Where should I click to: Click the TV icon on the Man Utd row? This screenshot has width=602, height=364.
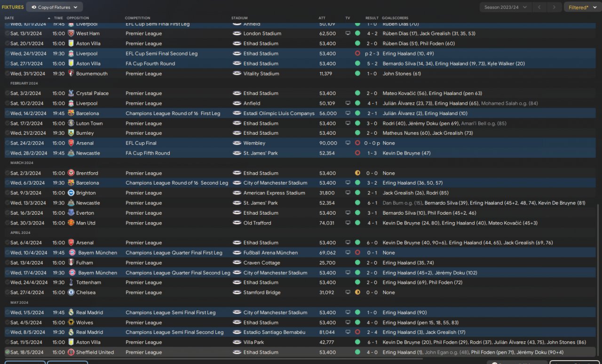click(x=348, y=223)
